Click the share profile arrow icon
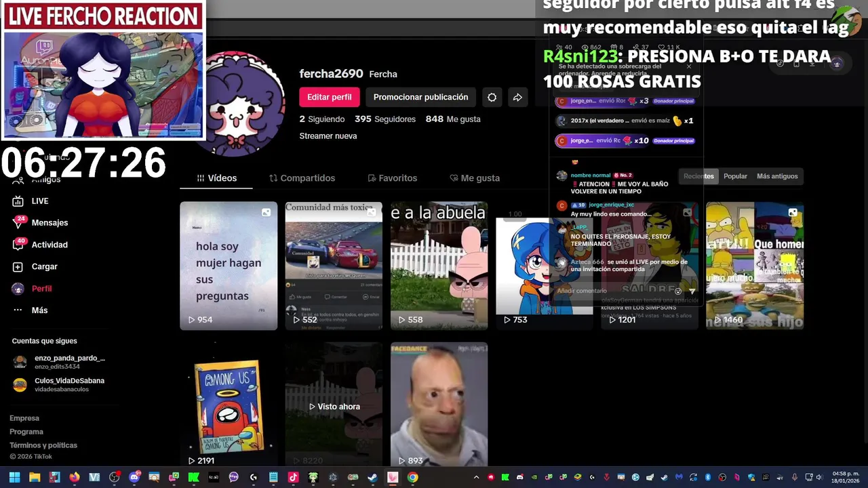Viewport: 868px width, 488px height. click(517, 97)
